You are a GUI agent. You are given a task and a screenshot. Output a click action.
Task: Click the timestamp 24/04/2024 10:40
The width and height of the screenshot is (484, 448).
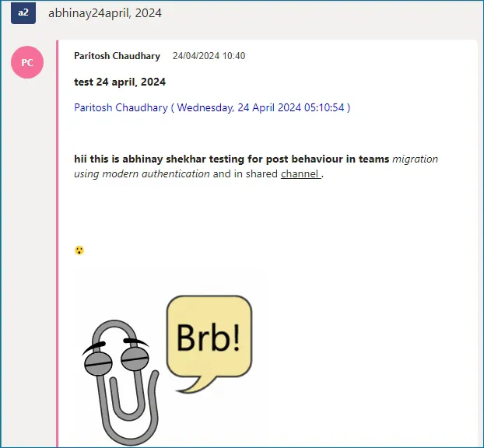209,56
